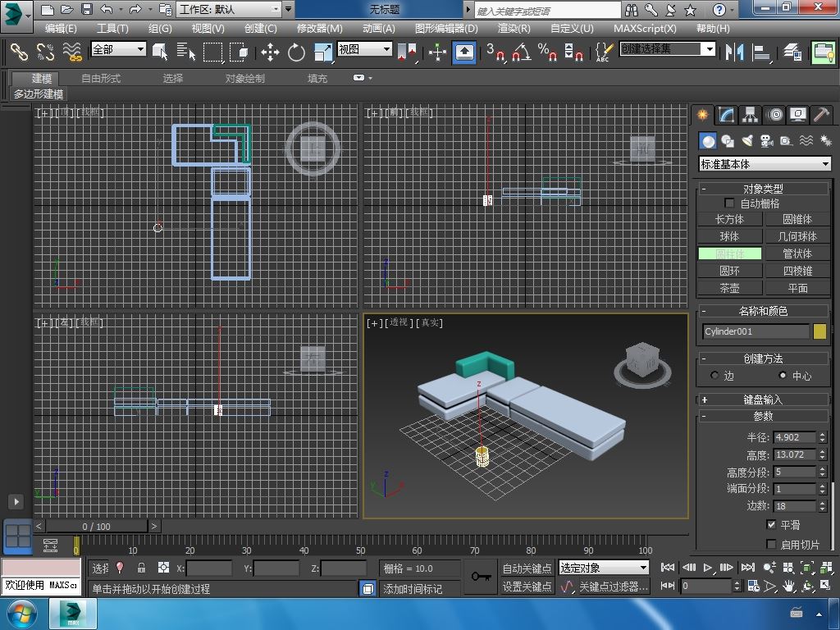
Task: Toggle 自动关键点 auto key mode
Action: 527,568
